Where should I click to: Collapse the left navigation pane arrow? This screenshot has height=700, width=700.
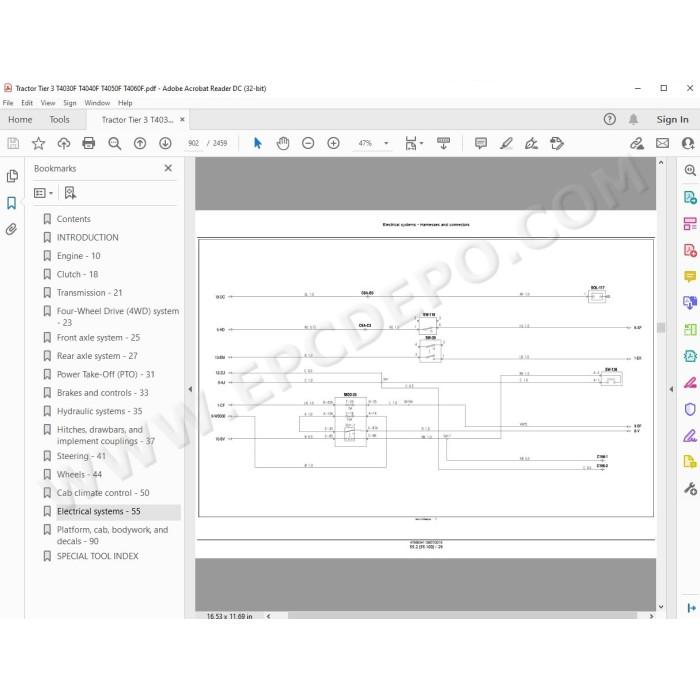190,389
